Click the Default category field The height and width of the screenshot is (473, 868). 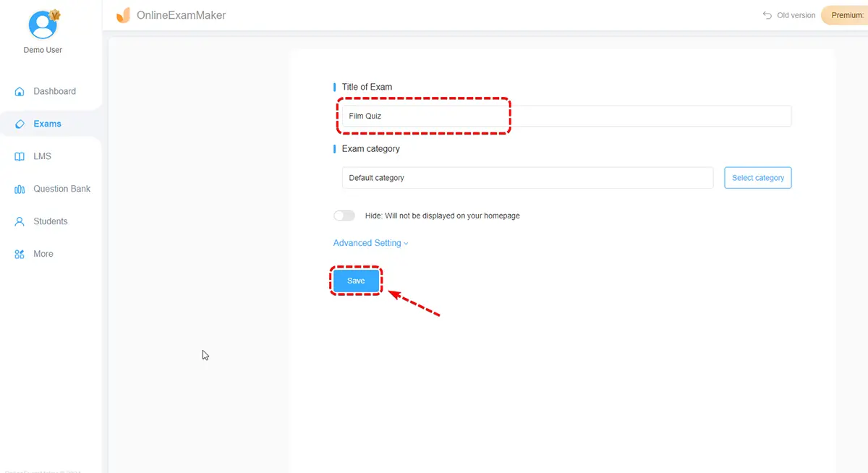(527, 178)
